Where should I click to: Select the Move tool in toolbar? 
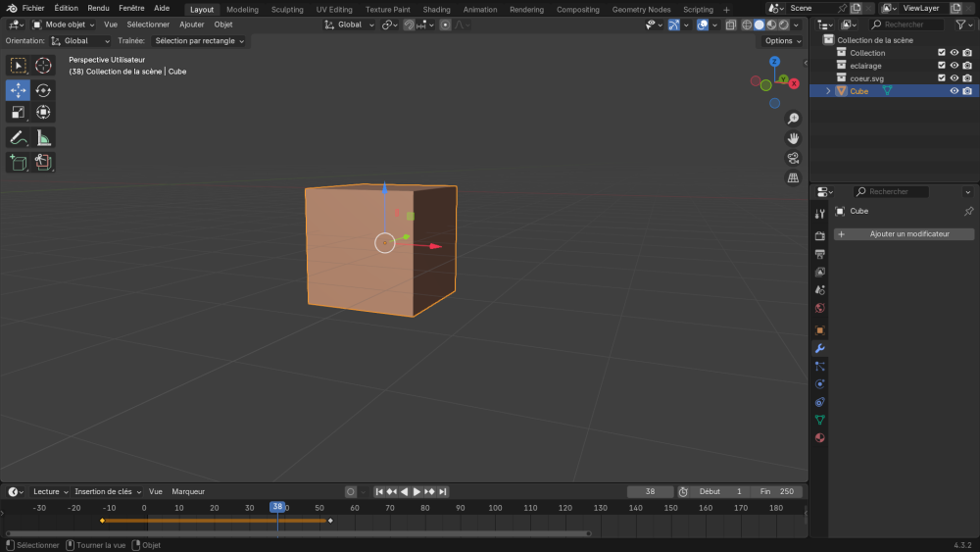click(x=18, y=90)
